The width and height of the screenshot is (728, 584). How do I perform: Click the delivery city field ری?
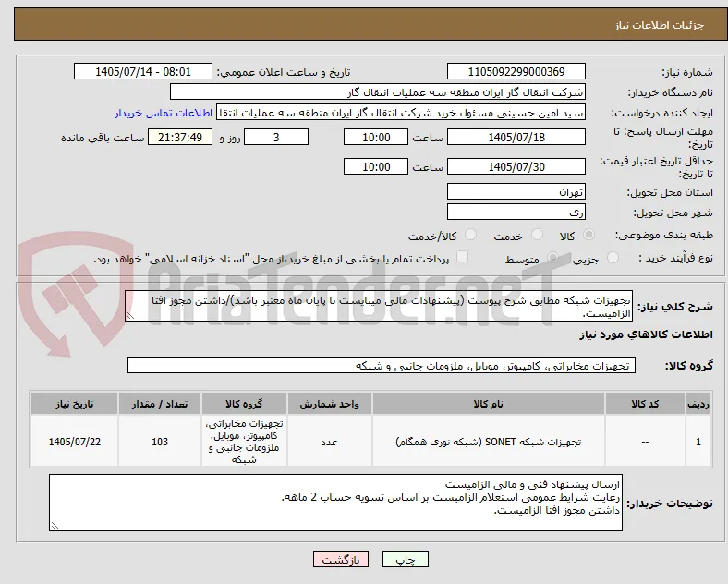tap(516, 212)
